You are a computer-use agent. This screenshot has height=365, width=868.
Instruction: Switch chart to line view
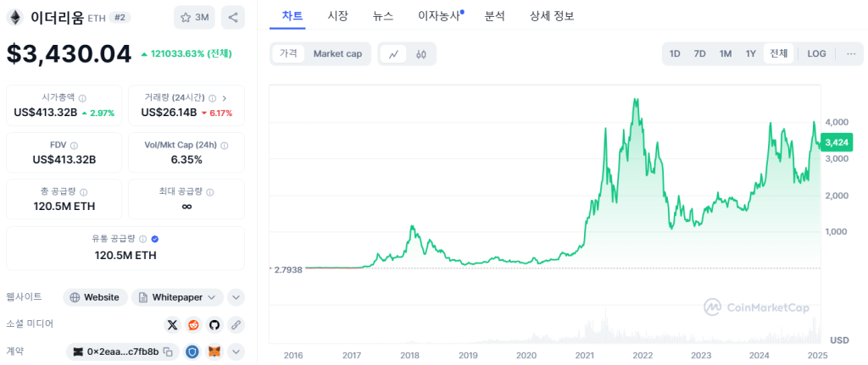[393, 54]
